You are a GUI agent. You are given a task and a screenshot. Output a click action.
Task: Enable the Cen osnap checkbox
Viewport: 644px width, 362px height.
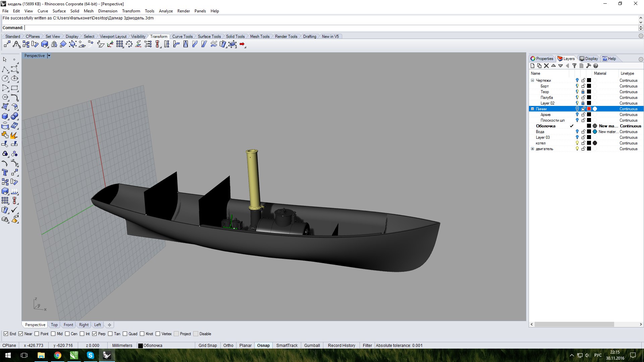point(67,334)
